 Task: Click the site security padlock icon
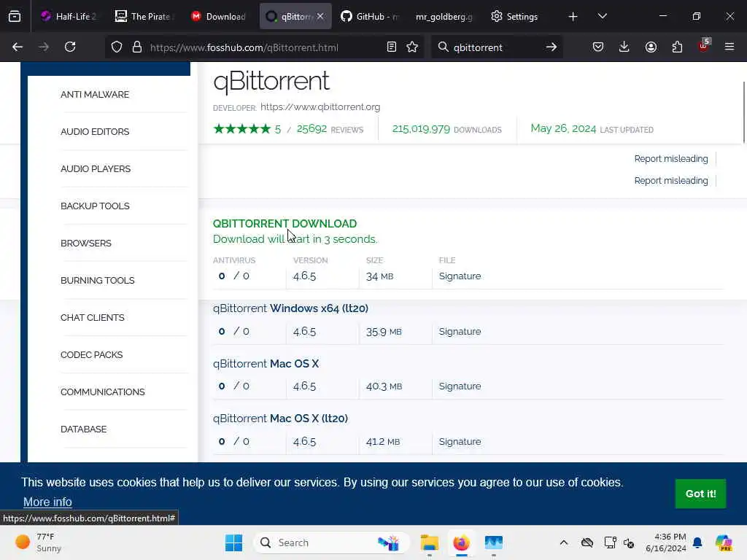pos(137,47)
